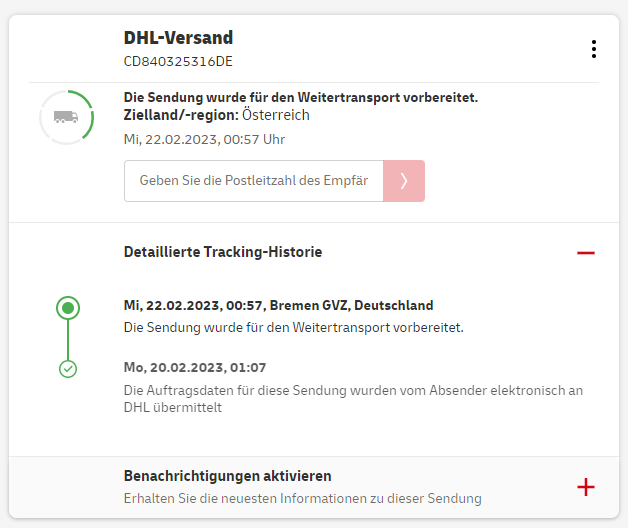628x528 pixels.
Task: Click the Detaillierte Tracking-Historie heading
Action: tap(223, 252)
